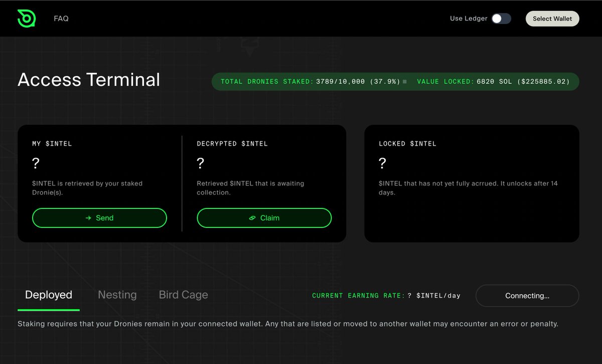Open the FAQ page
The height and width of the screenshot is (364, 602).
coord(61,18)
